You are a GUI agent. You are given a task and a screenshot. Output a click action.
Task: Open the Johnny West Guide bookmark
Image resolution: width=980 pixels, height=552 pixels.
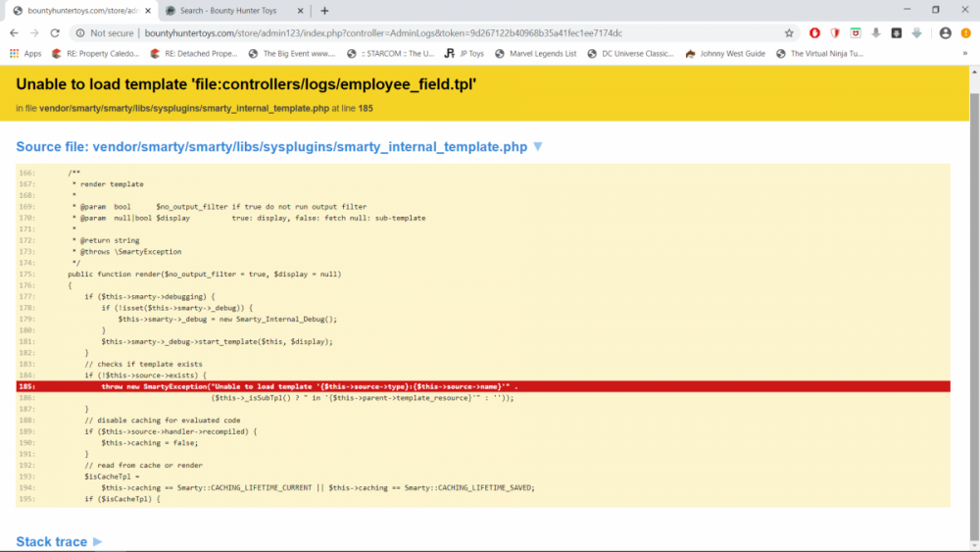point(725,53)
